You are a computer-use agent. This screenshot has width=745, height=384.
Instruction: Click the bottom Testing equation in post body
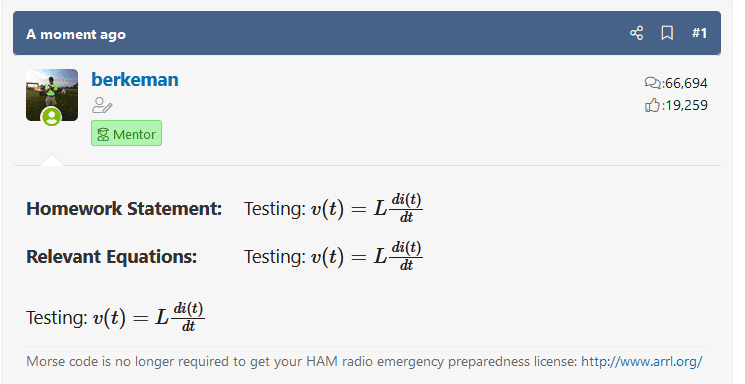tap(115, 317)
